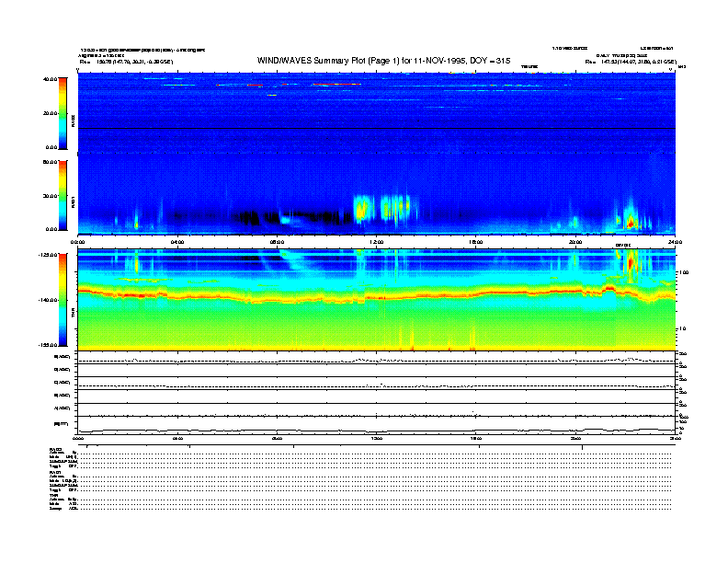The height and width of the screenshot is (563, 728).
Task: Click the red-orange emission band in TNR spectrogram
Action: tap(376, 296)
